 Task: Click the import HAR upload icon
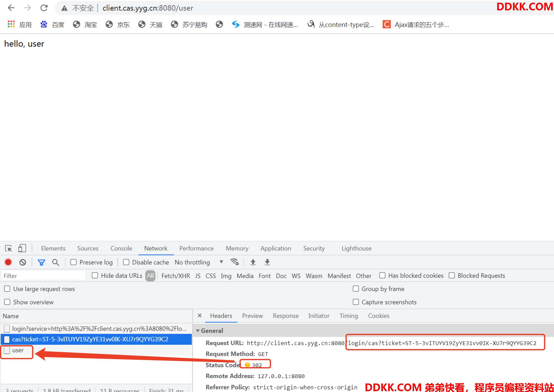(x=253, y=262)
